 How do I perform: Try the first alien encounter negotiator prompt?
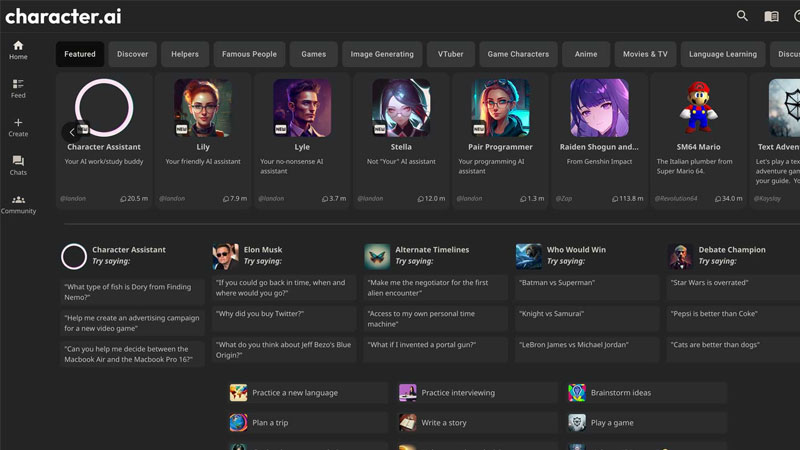click(435, 288)
